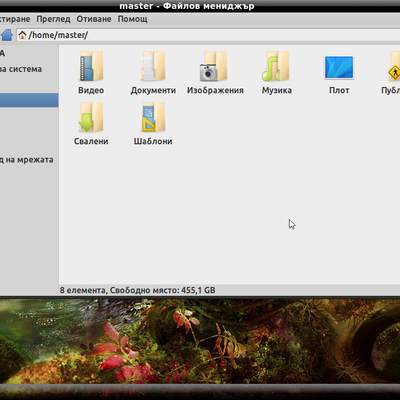This screenshot has height=400, width=400.
Task: Select the network sidebar entry
Action: (x=27, y=160)
